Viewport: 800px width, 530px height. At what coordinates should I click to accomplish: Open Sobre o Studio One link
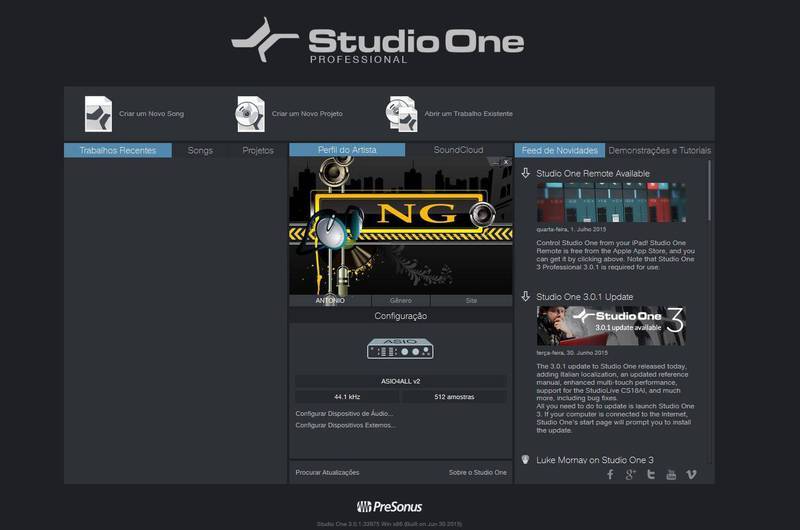tap(478, 472)
